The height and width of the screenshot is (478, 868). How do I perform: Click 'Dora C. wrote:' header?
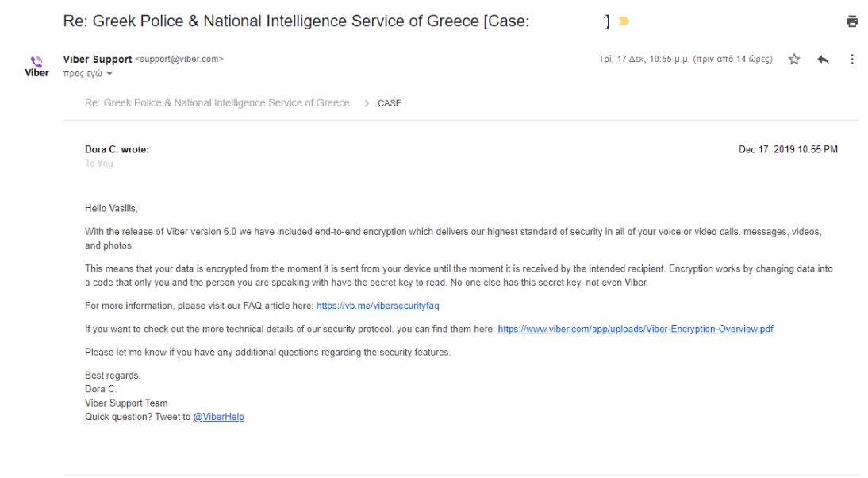coord(117,149)
